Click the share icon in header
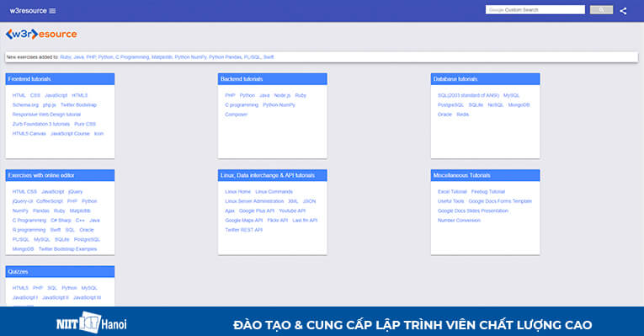 tap(623, 11)
